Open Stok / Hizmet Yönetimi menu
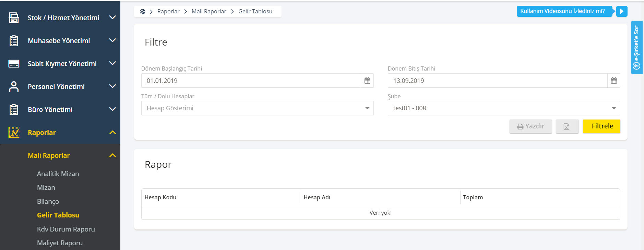 (x=63, y=18)
